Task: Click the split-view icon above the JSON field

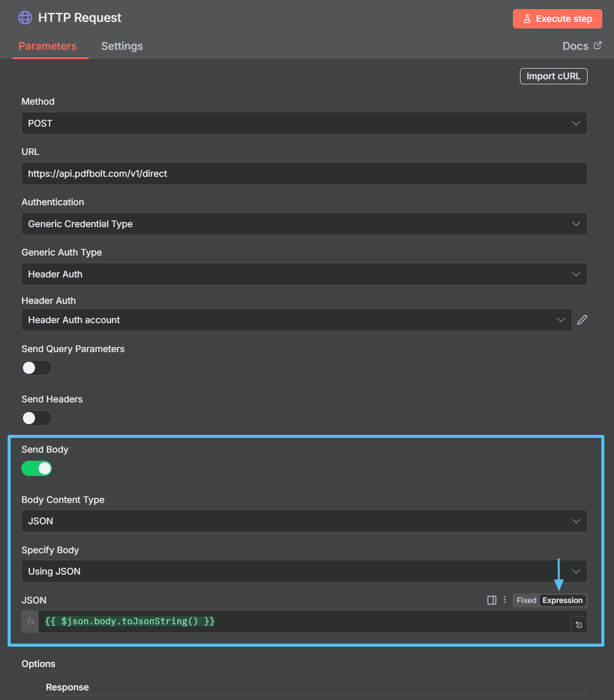Action: pos(491,600)
